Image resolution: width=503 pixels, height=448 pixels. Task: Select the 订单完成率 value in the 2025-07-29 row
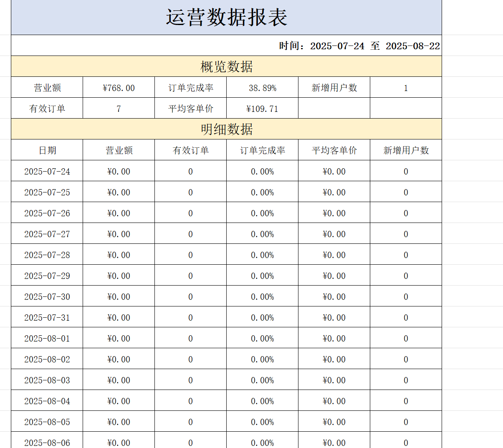(x=263, y=275)
